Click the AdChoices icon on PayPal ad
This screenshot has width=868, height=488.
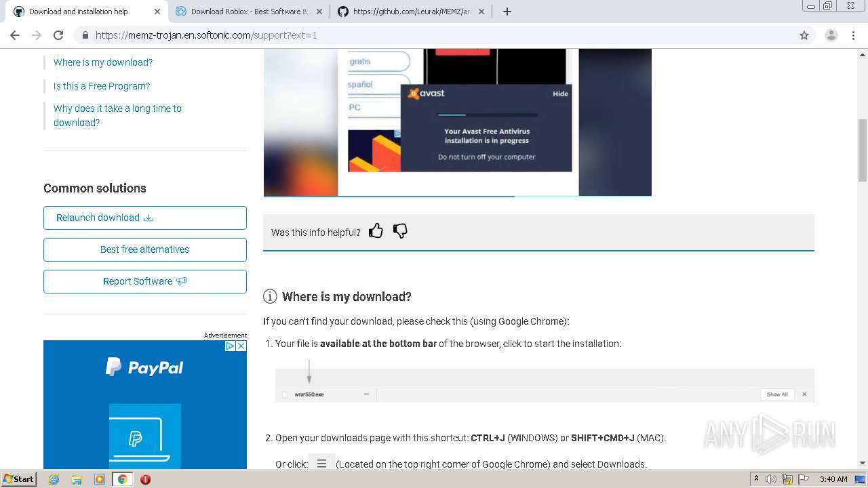coord(231,346)
